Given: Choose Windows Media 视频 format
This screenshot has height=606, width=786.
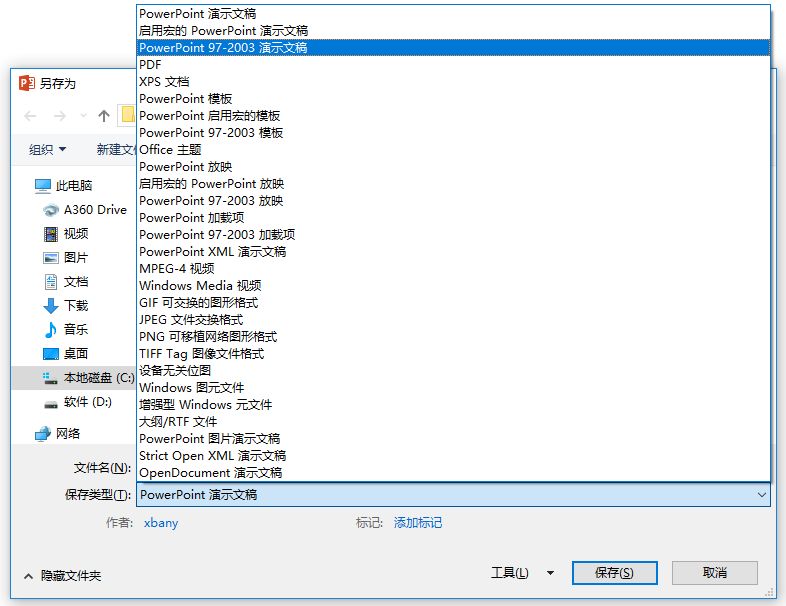Looking at the screenshot, I should point(453,286).
